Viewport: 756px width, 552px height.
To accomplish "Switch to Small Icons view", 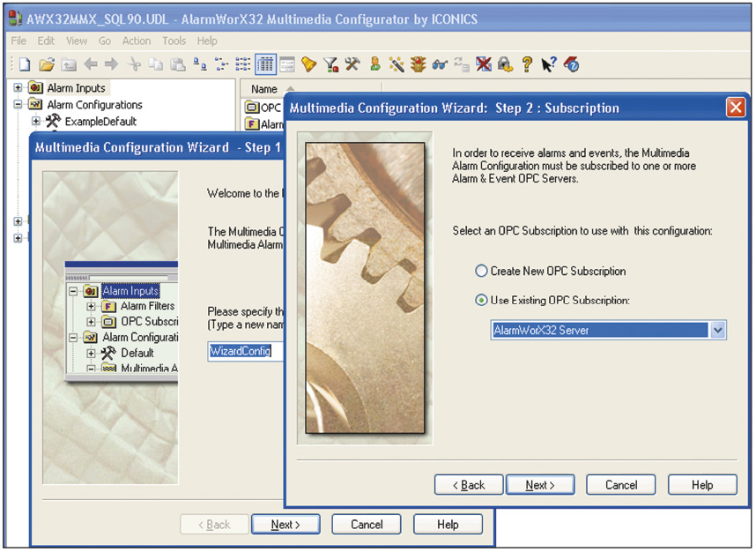I will tap(221, 64).
